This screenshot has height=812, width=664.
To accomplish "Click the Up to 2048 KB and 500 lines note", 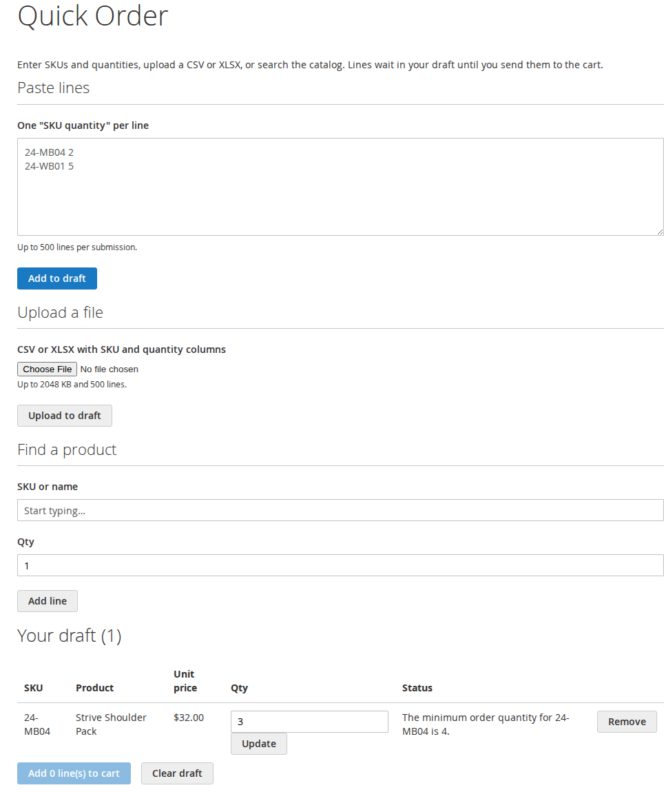I will tap(72, 384).
